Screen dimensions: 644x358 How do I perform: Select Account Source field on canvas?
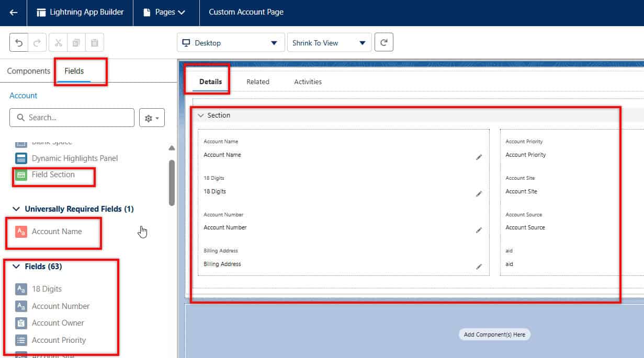click(573, 221)
